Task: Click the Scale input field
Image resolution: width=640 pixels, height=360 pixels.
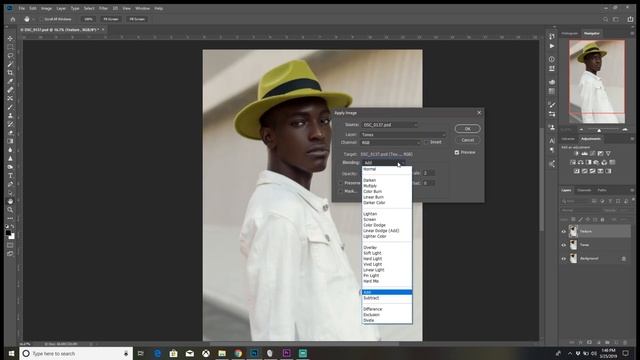Action: [x=428, y=173]
